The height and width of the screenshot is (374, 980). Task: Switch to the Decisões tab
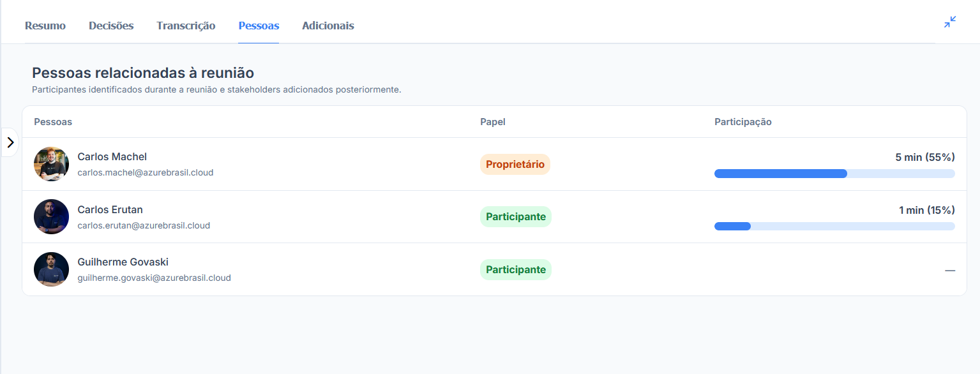[111, 26]
